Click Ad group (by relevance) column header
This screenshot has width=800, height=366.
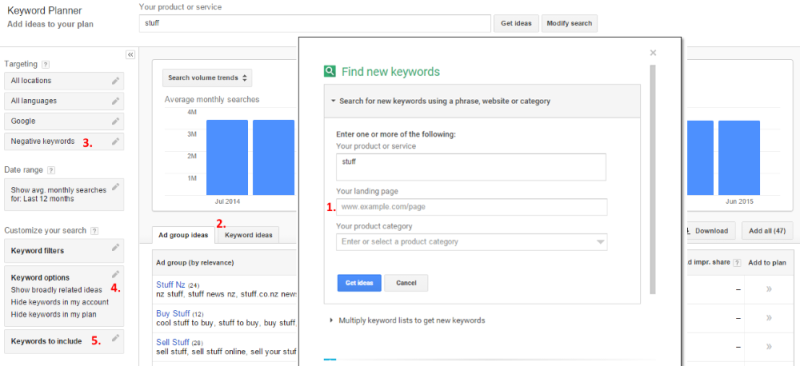(x=195, y=262)
